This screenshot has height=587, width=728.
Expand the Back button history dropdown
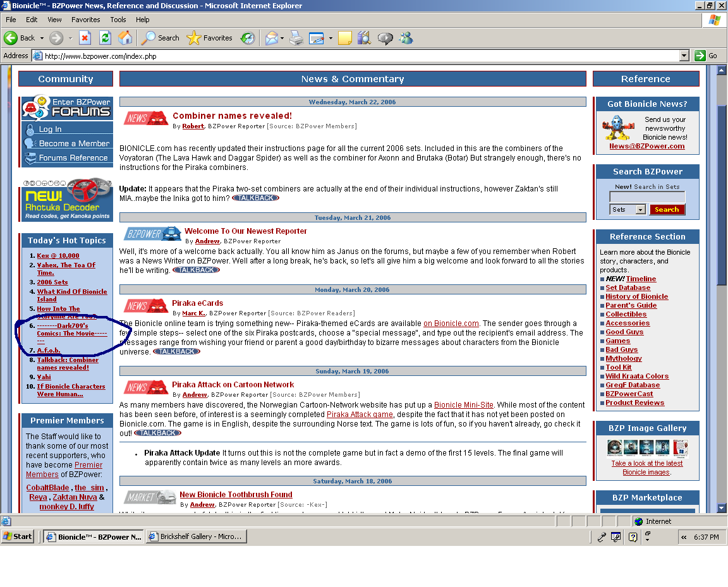pyautogui.click(x=42, y=38)
